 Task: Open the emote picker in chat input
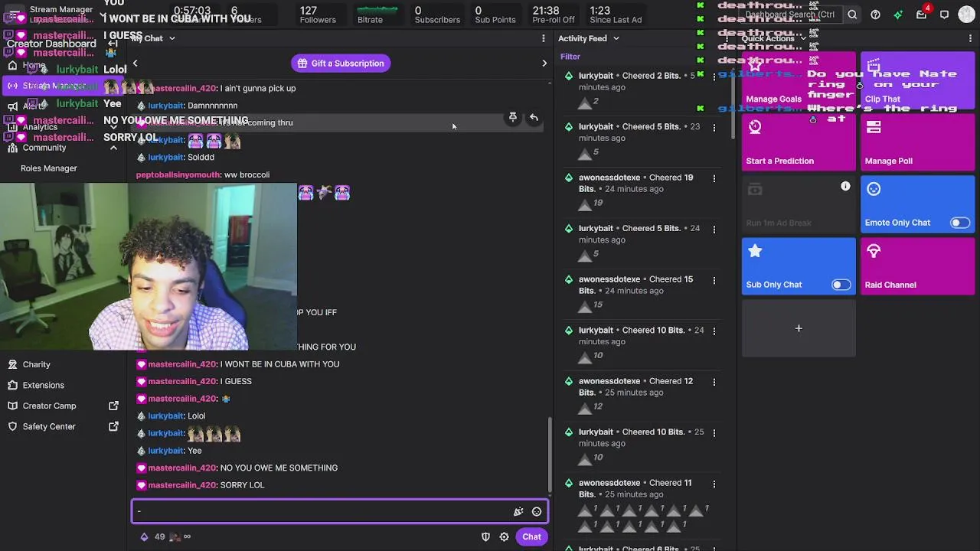click(x=537, y=512)
